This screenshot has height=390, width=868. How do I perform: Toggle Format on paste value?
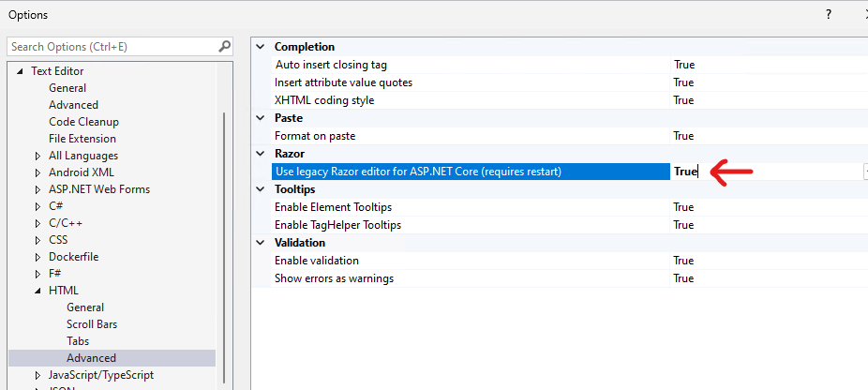tap(683, 136)
